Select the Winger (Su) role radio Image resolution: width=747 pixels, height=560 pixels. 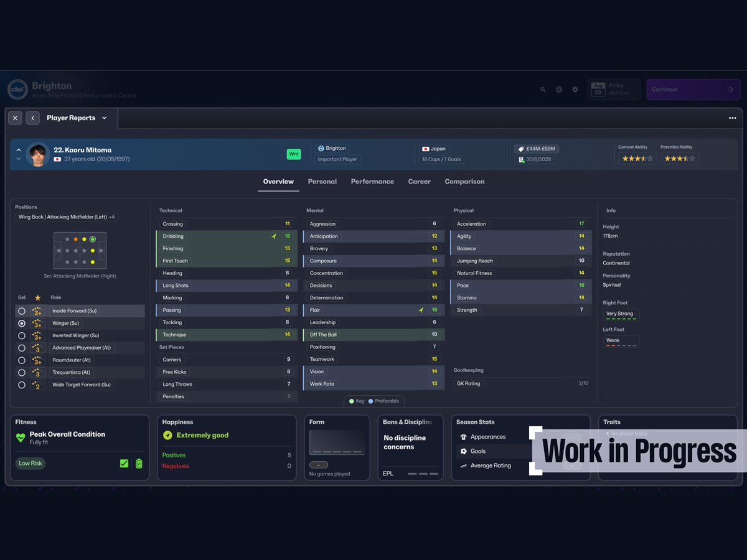coord(22,323)
